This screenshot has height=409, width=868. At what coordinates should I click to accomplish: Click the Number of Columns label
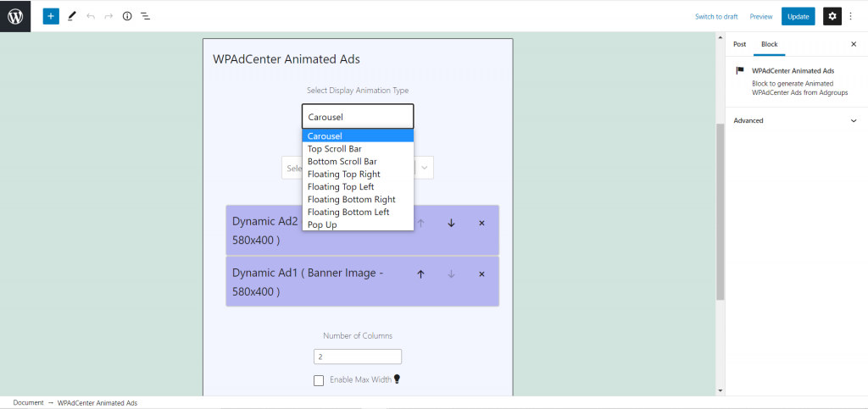pyautogui.click(x=358, y=335)
